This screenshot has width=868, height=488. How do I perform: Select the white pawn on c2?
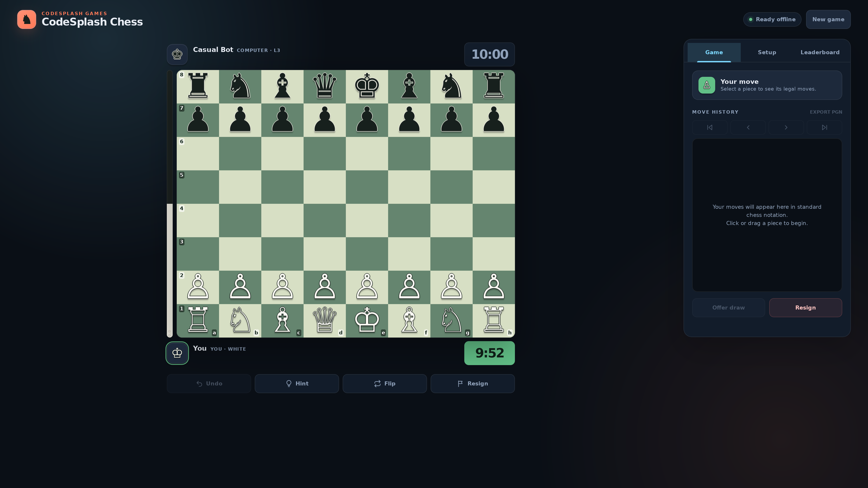(282, 287)
